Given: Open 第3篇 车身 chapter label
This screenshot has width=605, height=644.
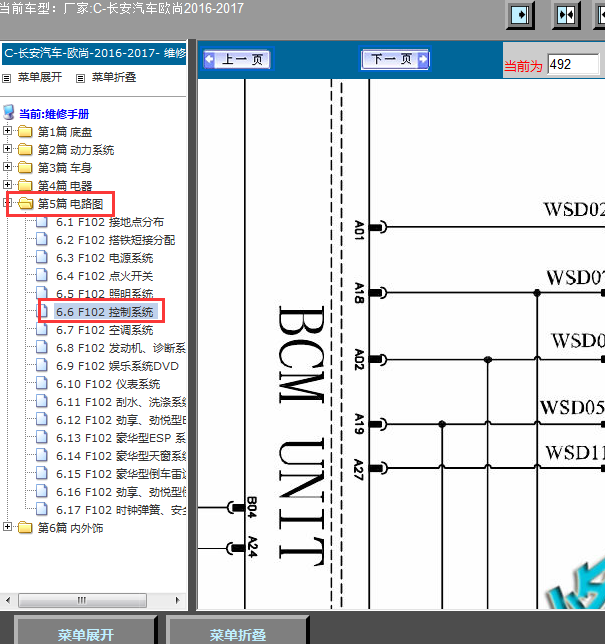Looking at the screenshot, I should [x=65, y=168].
